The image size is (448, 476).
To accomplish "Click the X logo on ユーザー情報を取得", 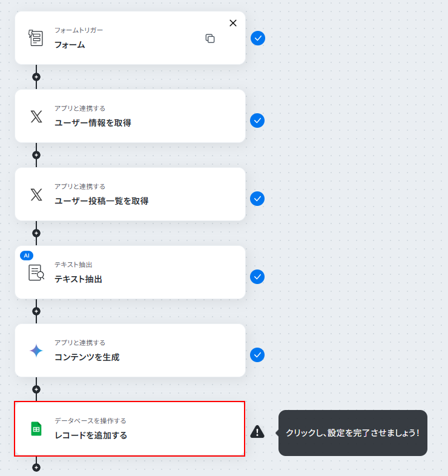I will [x=36, y=116].
